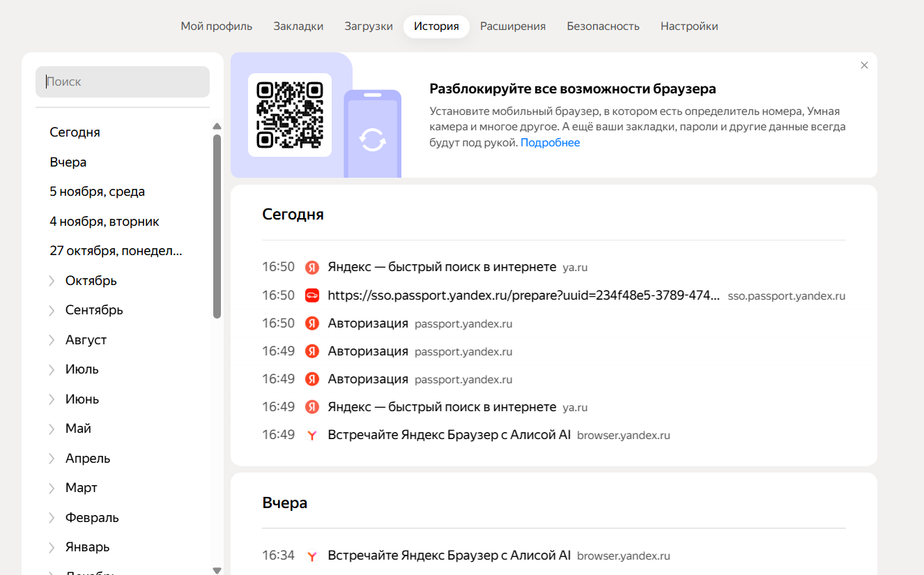Click the sidebar scrollbar down arrow
The height and width of the screenshot is (575, 924).
pos(217,569)
